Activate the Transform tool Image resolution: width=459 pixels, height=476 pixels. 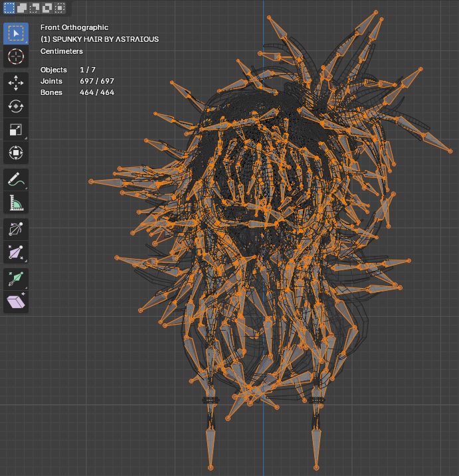16,153
